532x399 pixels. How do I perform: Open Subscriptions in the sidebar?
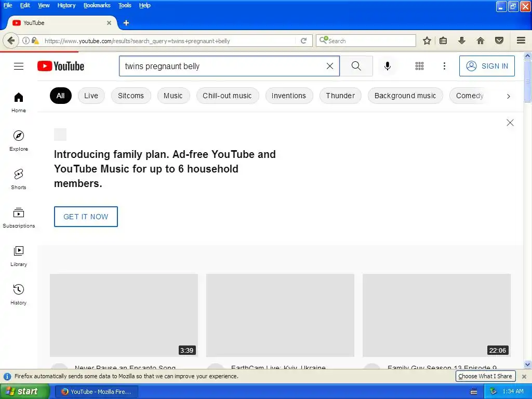click(x=19, y=218)
